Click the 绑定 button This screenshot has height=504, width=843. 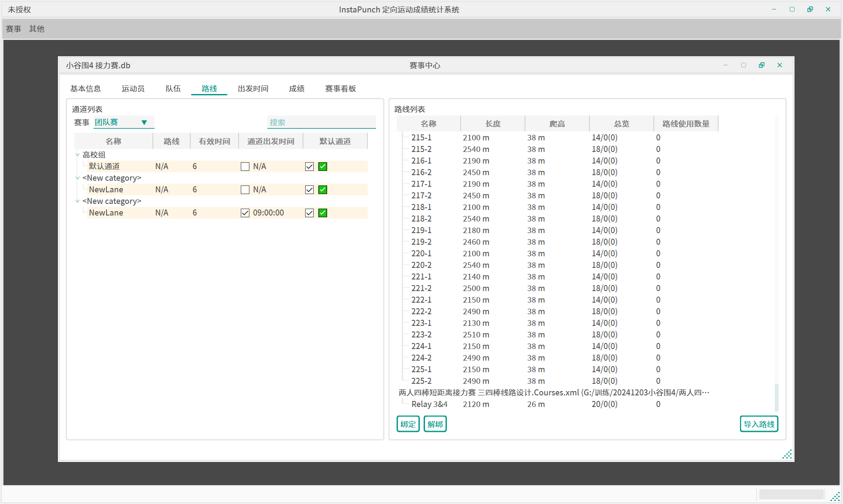click(408, 424)
